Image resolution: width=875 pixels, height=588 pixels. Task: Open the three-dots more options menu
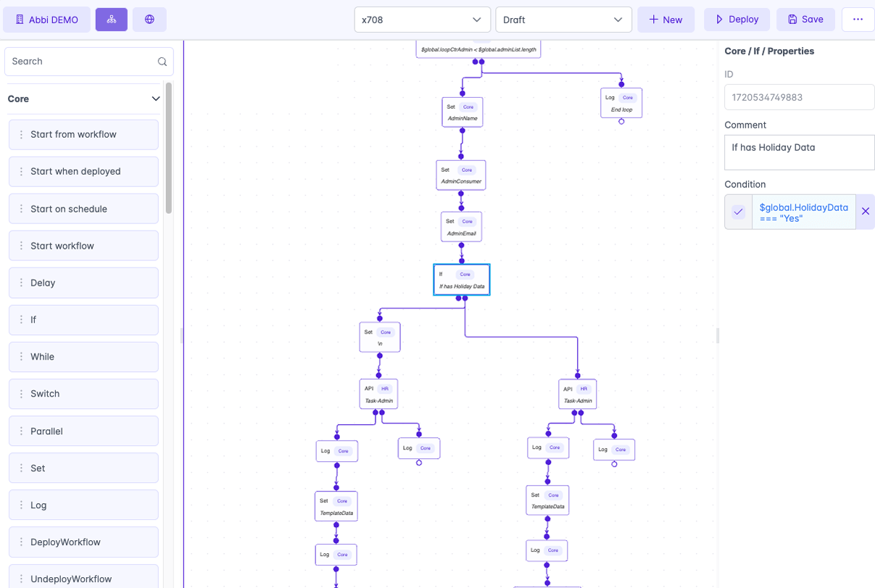pos(858,20)
